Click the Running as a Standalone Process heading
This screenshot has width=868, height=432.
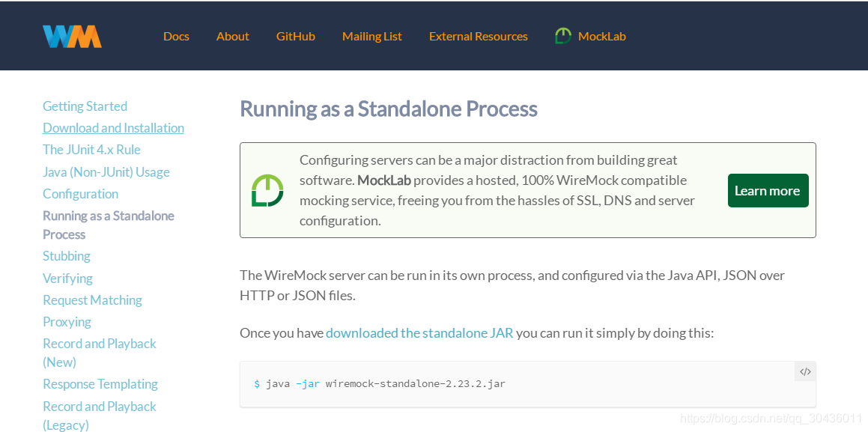tap(389, 109)
